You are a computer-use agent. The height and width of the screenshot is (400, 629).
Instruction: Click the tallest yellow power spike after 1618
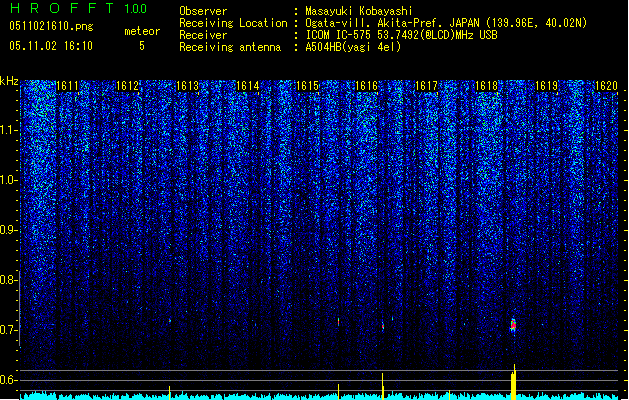pyautogui.click(x=513, y=382)
